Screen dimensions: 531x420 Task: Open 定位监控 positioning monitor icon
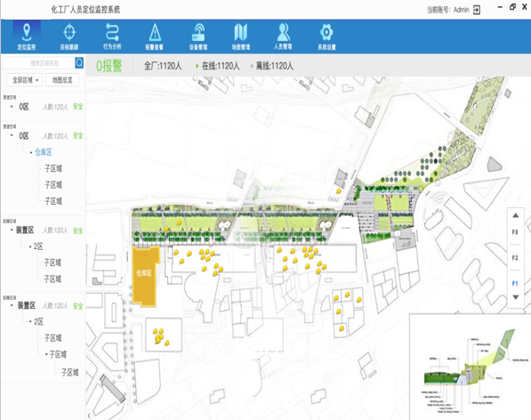[x=27, y=36]
